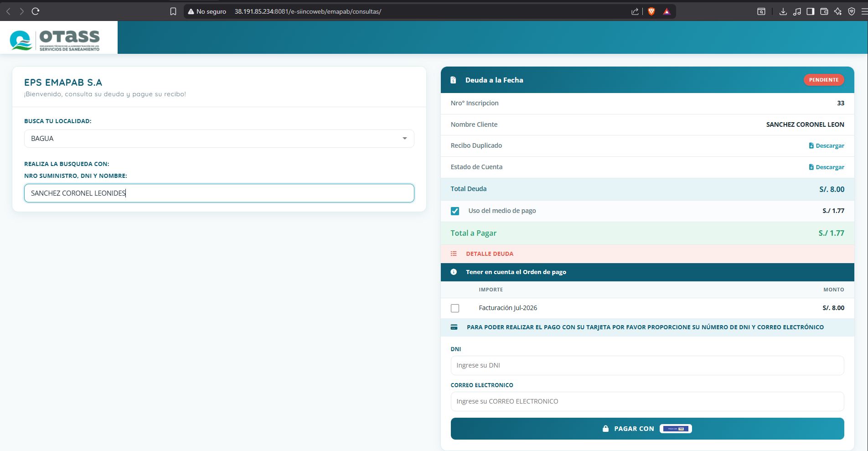868x451 pixels.
Task: Click the search field containing SANCHEZ CORONEL LEONIDES
Action: (219, 193)
